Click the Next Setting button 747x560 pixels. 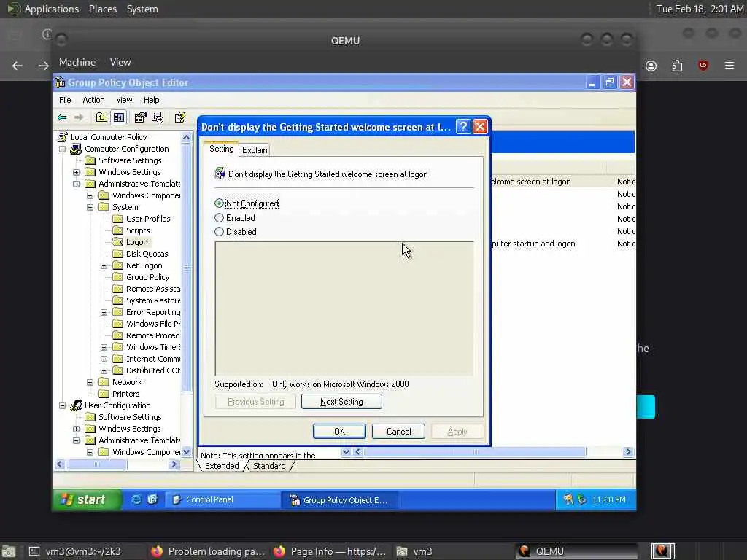point(341,402)
